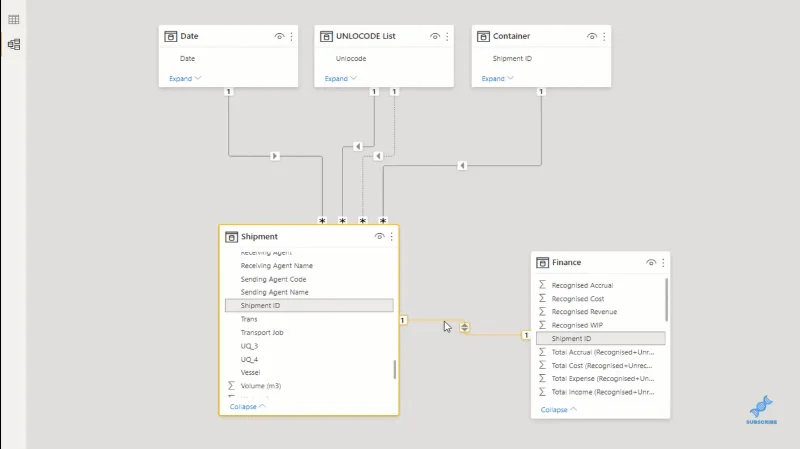Image resolution: width=800 pixels, height=449 pixels.
Task: Switch to Data view icon in sidebar
Action: coord(14,19)
